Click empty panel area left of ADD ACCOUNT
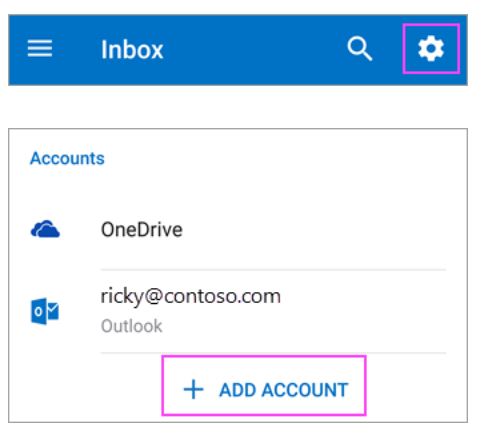 [87, 388]
